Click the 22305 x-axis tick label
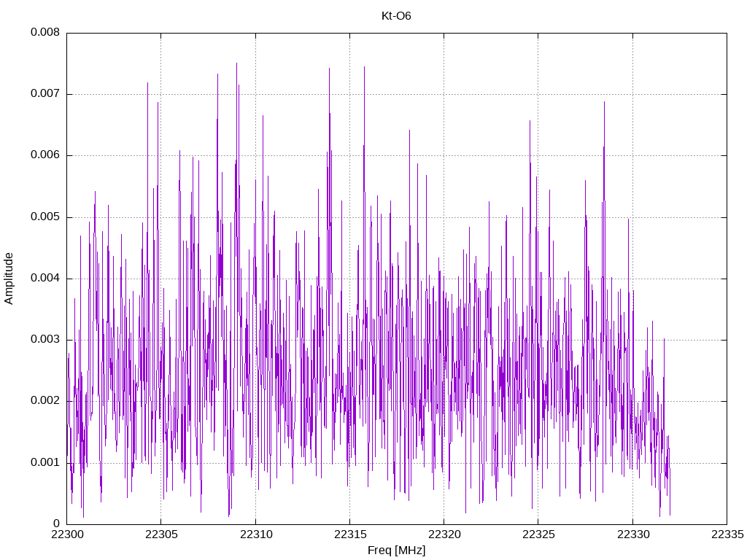Image resolution: width=747 pixels, height=560 pixels. (161, 534)
